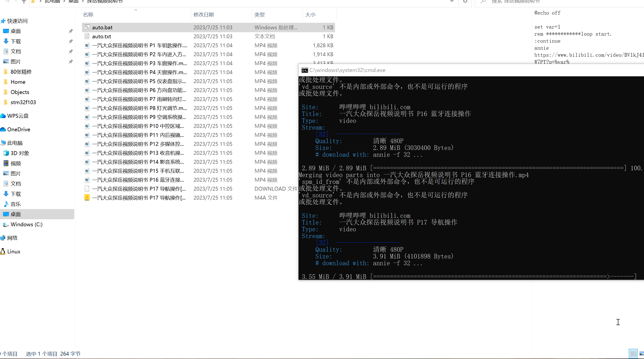This screenshot has width=644, height=359.
Task: Select 此电脑 in the navigation pane
Action: 15,143
